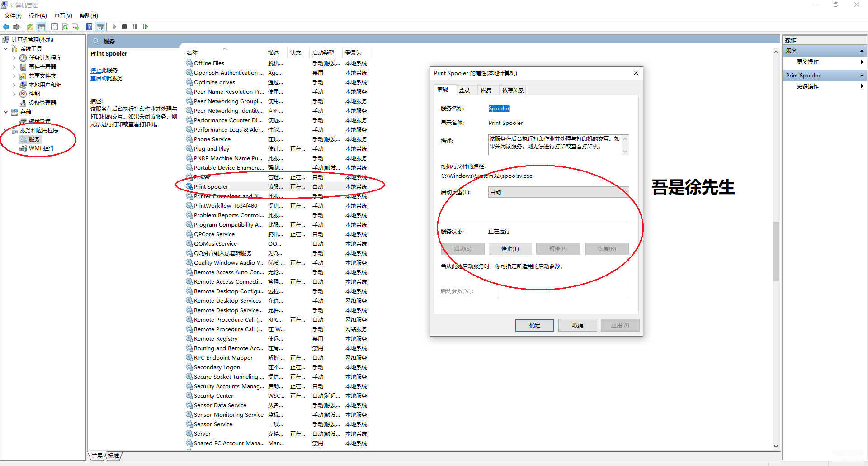Sort the list by 名称 column header
Screen dimensions: 868x466
click(x=192, y=53)
